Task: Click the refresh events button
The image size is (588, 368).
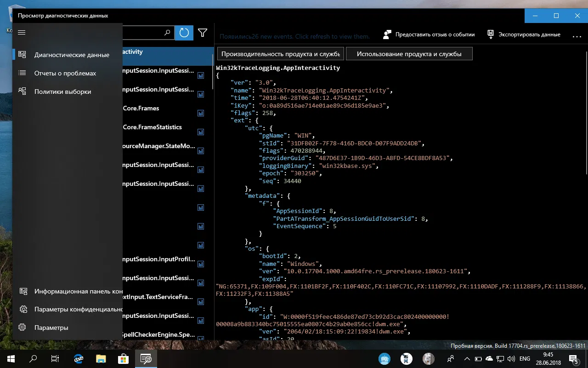Action: click(184, 33)
